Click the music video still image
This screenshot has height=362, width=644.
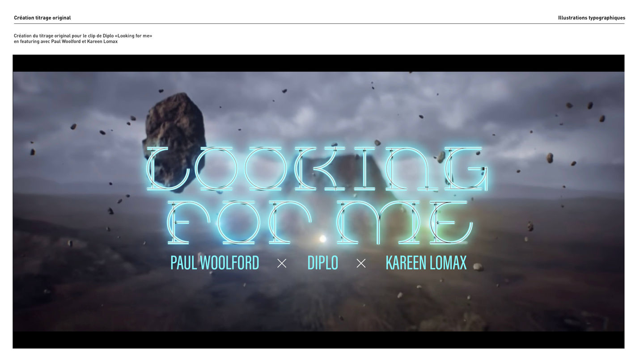[318, 202]
